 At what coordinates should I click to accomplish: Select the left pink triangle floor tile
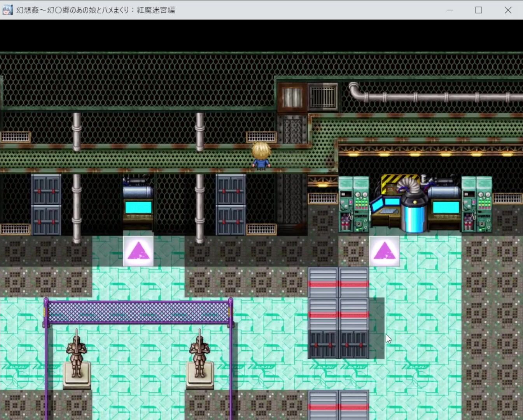click(138, 251)
